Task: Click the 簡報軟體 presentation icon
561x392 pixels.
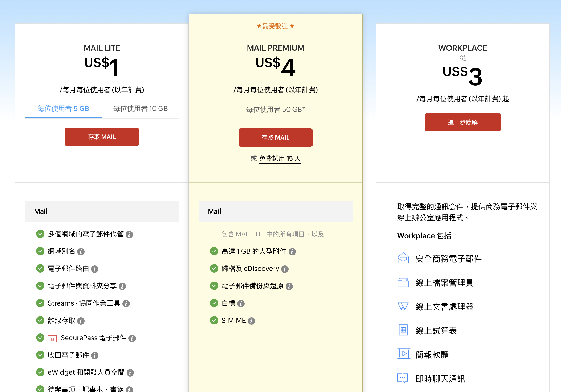Action: click(x=403, y=354)
